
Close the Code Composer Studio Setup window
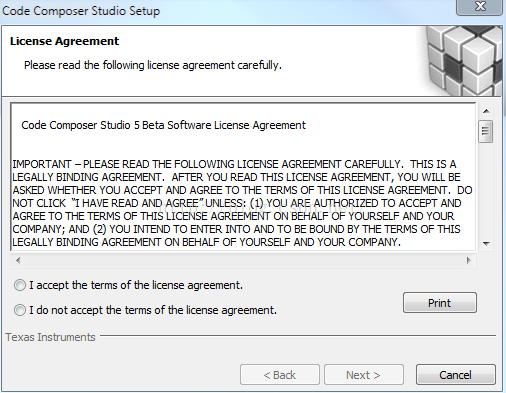(479, 7)
